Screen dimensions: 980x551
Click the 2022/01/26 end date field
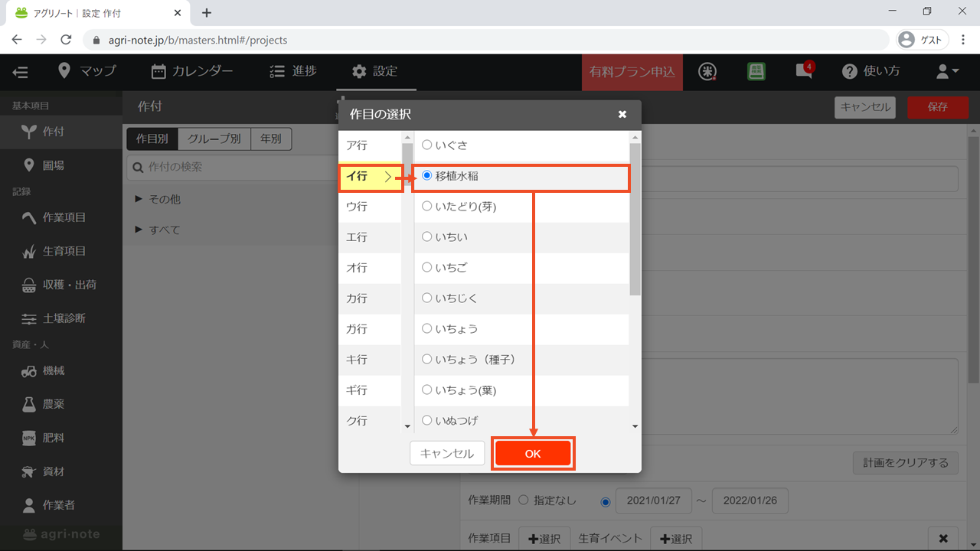point(750,501)
